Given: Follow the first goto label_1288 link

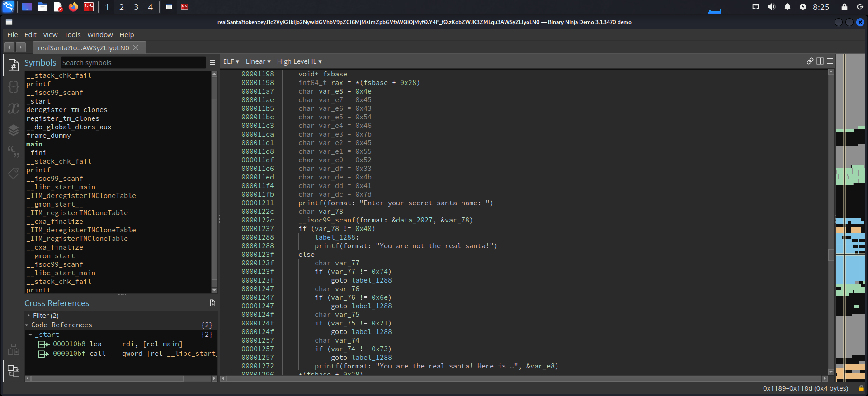Looking at the screenshot, I should 361,280.
